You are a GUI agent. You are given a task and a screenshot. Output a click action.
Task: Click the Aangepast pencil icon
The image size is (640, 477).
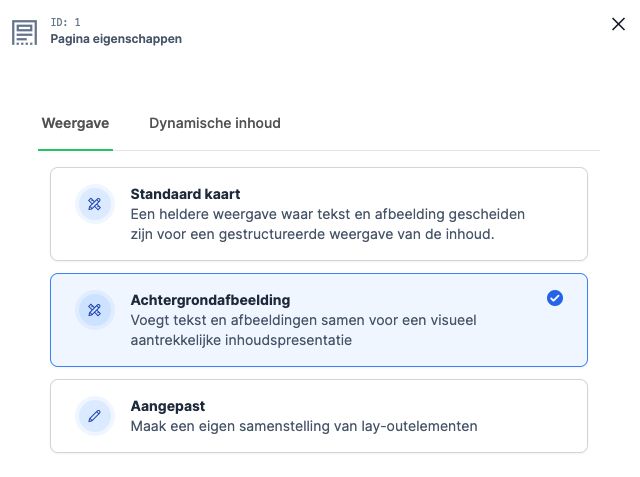click(95, 416)
